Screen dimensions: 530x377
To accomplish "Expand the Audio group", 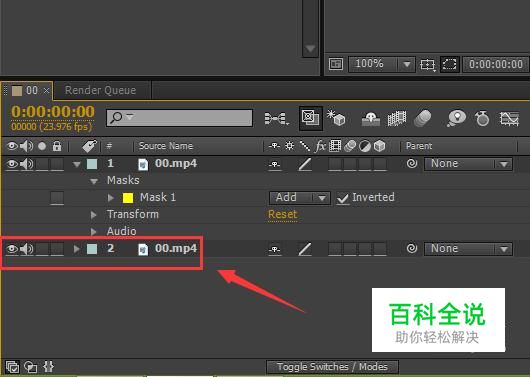I will [x=94, y=232].
